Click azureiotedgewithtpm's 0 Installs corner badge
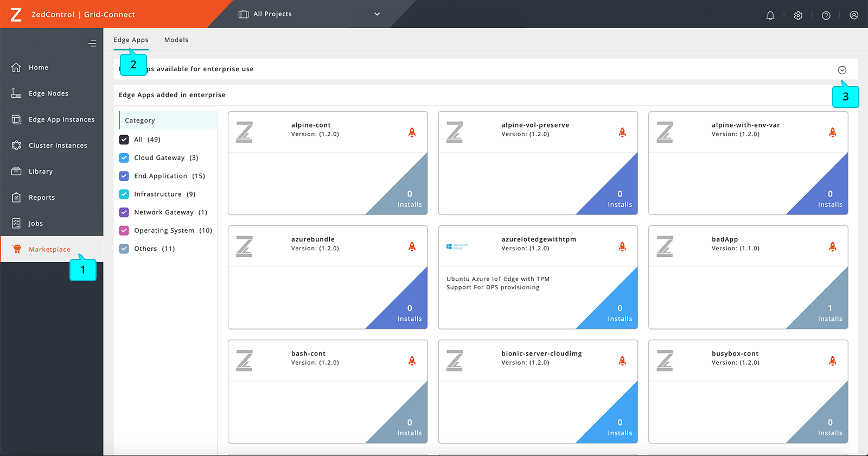Image resolution: width=868 pixels, height=456 pixels. point(620,313)
